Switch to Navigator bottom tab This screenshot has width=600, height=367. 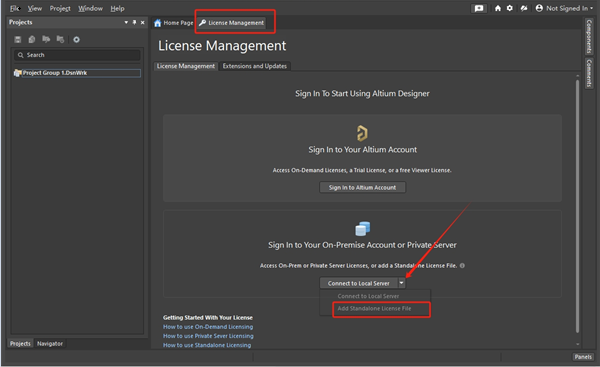(50, 344)
